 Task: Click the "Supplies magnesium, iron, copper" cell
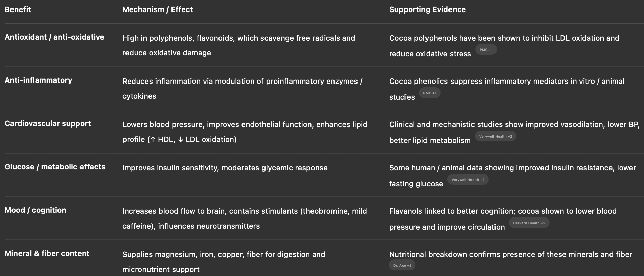[224, 261]
